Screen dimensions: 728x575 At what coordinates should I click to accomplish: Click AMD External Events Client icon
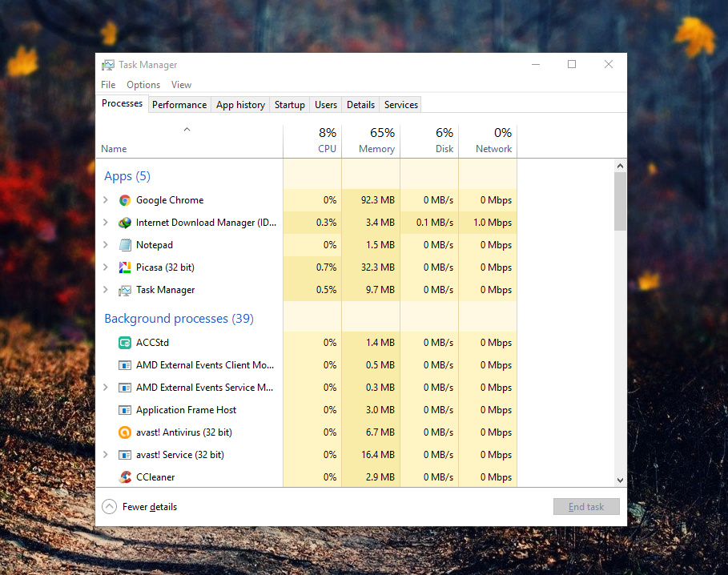click(x=124, y=365)
